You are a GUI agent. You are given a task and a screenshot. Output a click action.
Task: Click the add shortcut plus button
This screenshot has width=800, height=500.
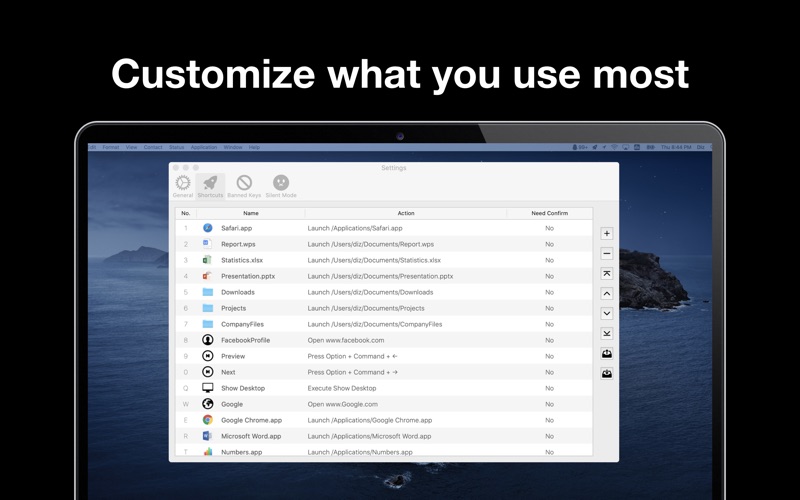coord(607,234)
